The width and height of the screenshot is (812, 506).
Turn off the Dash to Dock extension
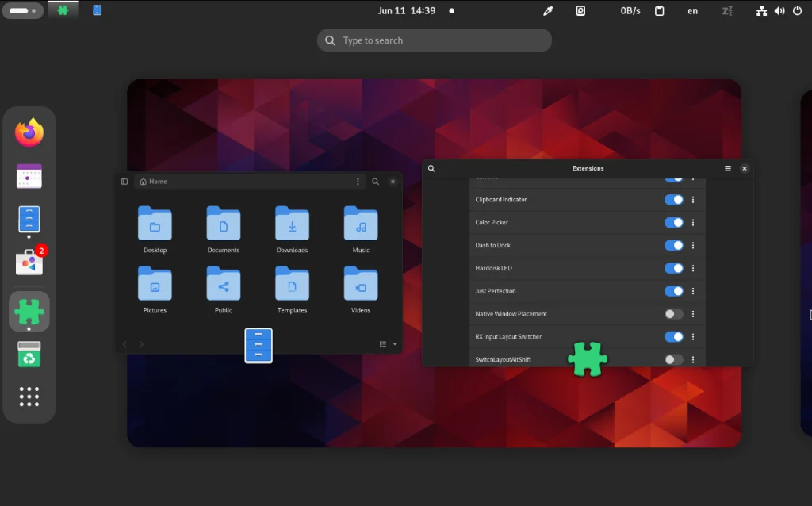coord(673,246)
